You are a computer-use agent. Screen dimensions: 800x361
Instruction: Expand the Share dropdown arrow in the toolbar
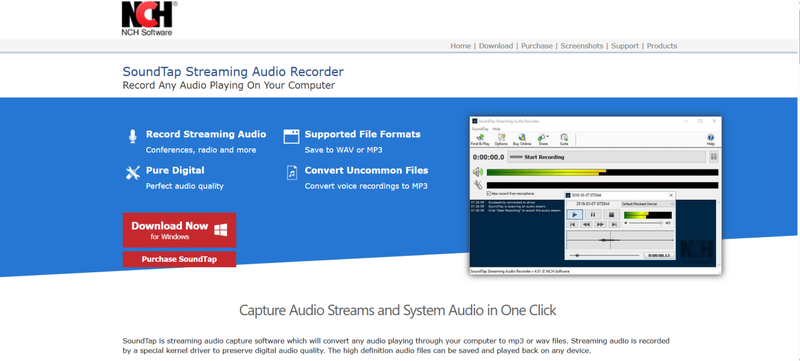(x=547, y=137)
